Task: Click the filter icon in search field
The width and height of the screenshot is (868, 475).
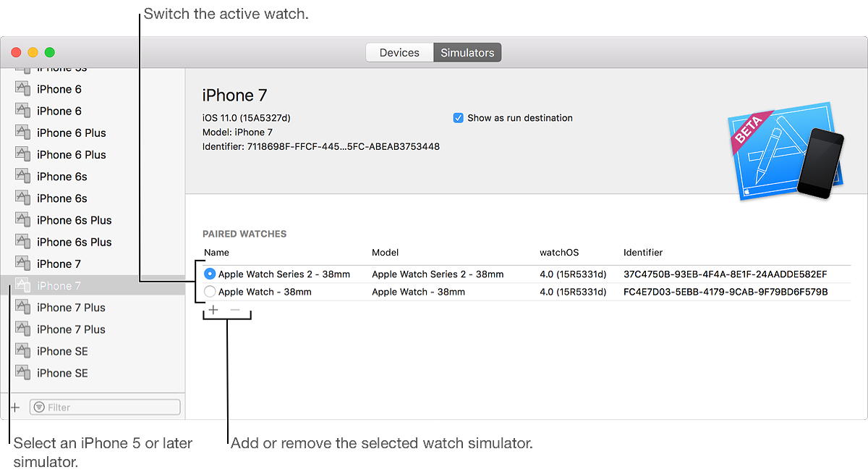Action: point(39,408)
